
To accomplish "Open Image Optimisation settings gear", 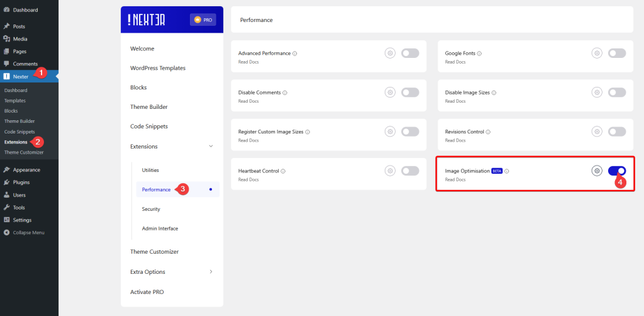I will click(597, 171).
